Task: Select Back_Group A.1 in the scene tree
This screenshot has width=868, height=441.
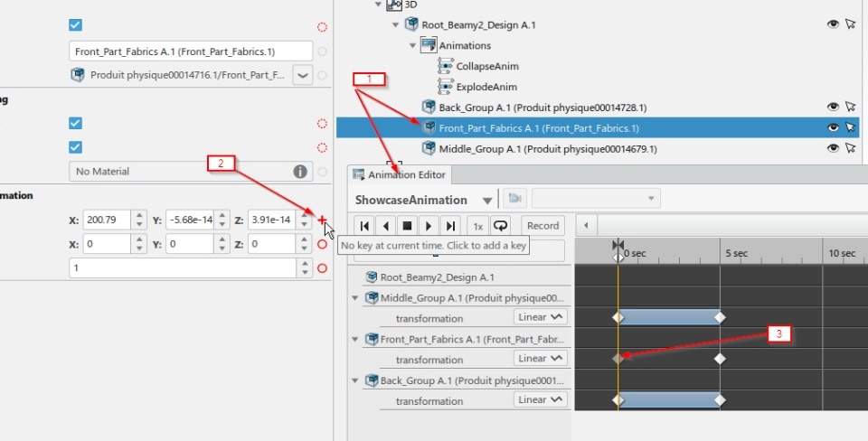Action: pos(542,108)
